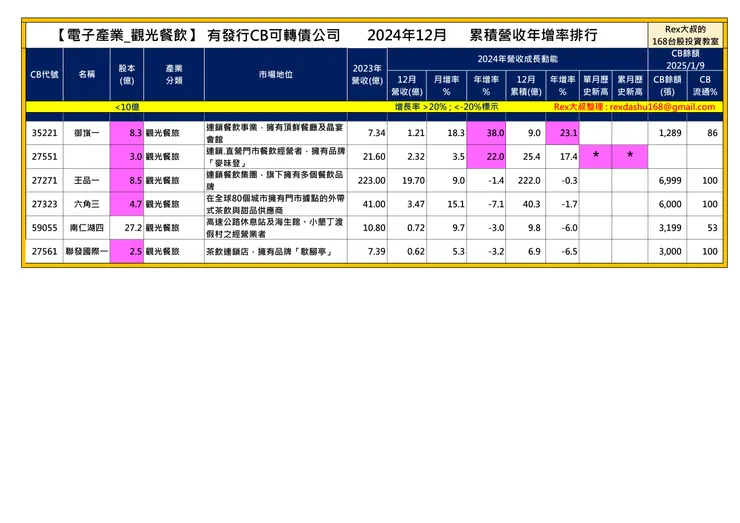
Task: Click the 2023年營收(億) column header
Action: (x=367, y=75)
